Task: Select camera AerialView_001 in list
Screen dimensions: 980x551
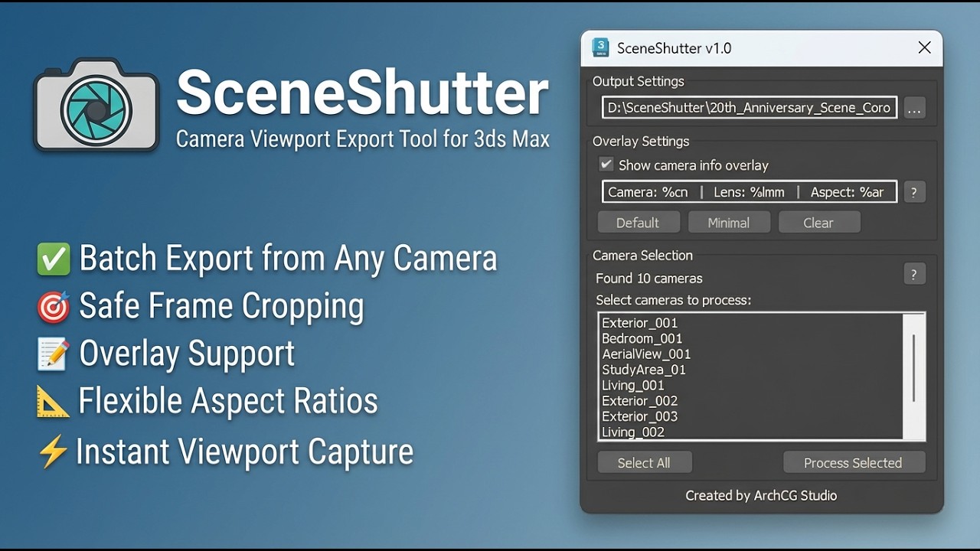Action: [750, 354]
